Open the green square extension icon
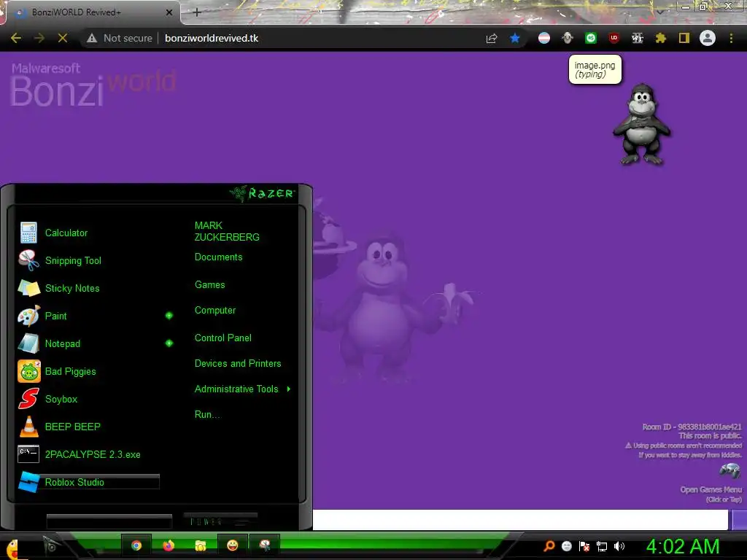Viewport: 747px width, 560px height. click(590, 38)
